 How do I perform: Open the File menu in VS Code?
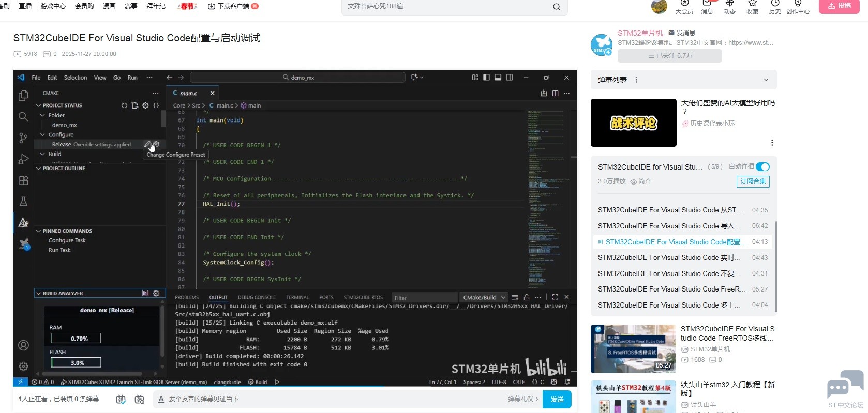click(x=36, y=78)
